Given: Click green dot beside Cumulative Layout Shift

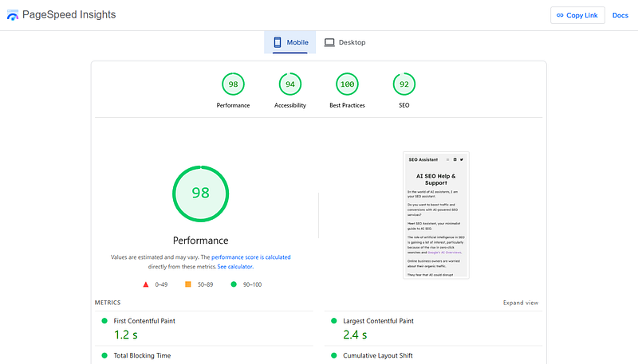Looking at the screenshot, I should click(x=334, y=355).
